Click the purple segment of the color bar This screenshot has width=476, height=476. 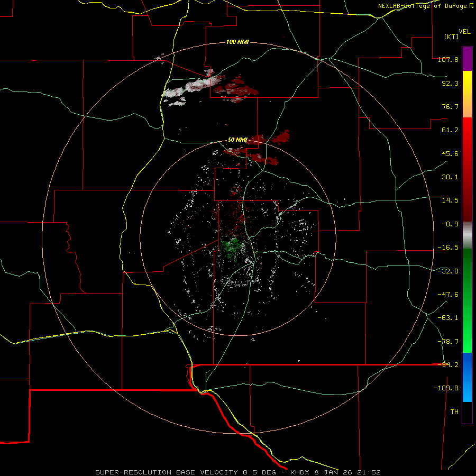[x=467, y=59]
